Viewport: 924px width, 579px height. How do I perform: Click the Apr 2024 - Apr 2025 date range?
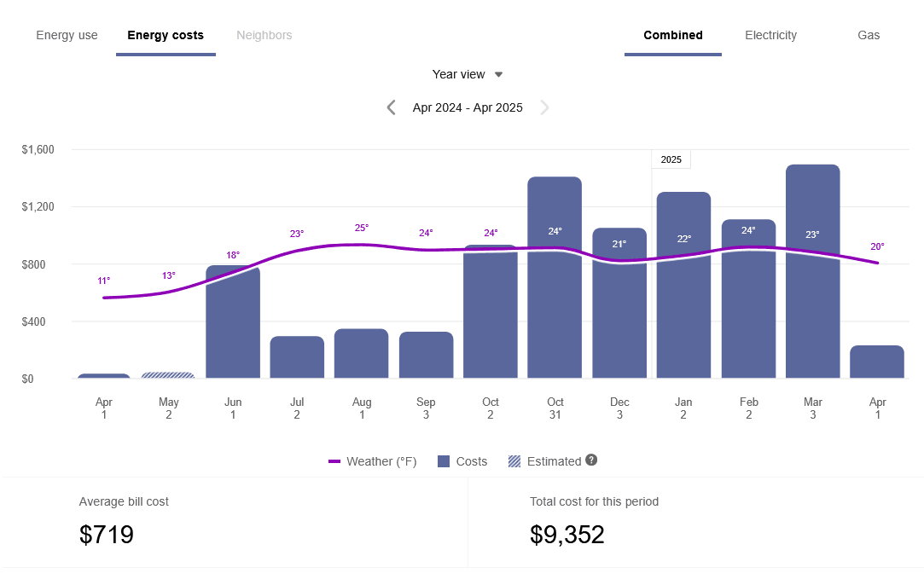point(468,107)
